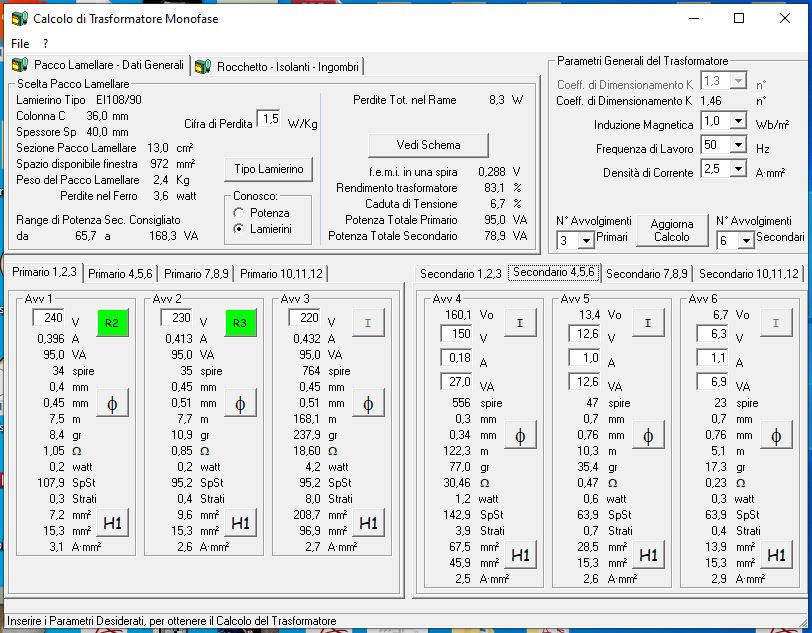Click the Cifra di Perdita input field
812x633 pixels.
click(x=268, y=119)
